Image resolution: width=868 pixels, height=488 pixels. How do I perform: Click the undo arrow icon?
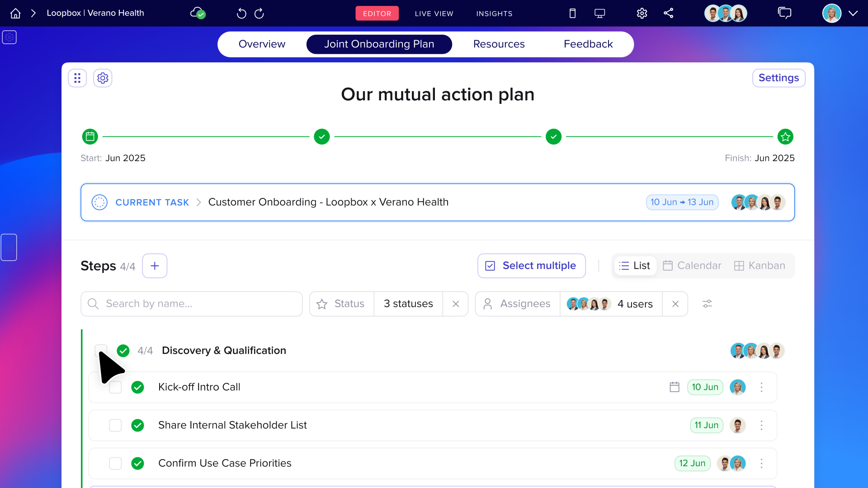pos(241,14)
